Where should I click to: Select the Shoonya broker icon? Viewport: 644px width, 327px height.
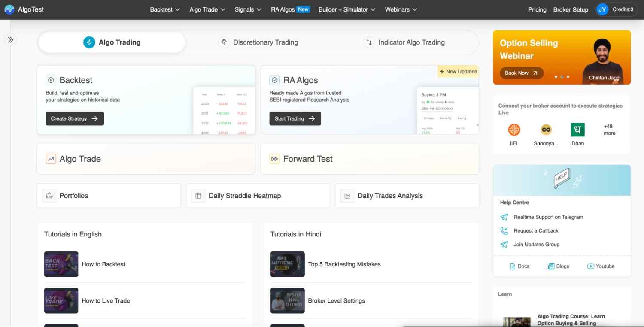click(x=546, y=130)
